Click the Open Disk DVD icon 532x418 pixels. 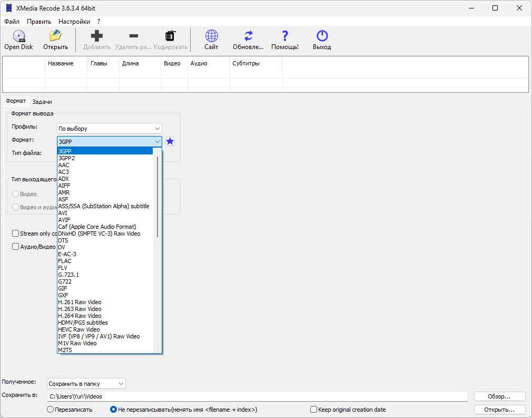tap(19, 36)
